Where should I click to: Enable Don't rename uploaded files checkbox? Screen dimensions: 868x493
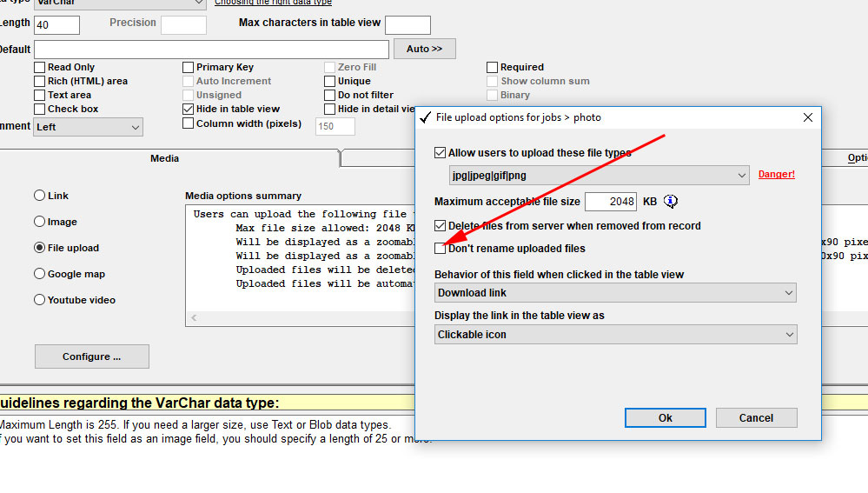441,248
